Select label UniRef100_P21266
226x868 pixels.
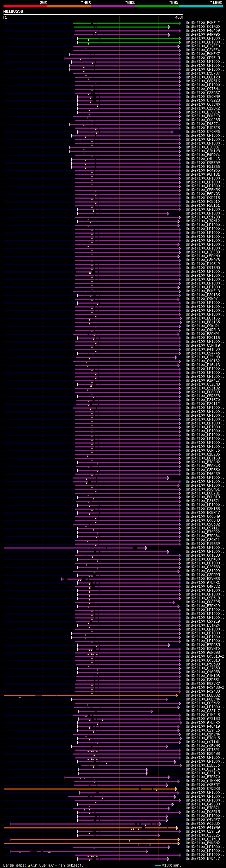click(x=203, y=166)
